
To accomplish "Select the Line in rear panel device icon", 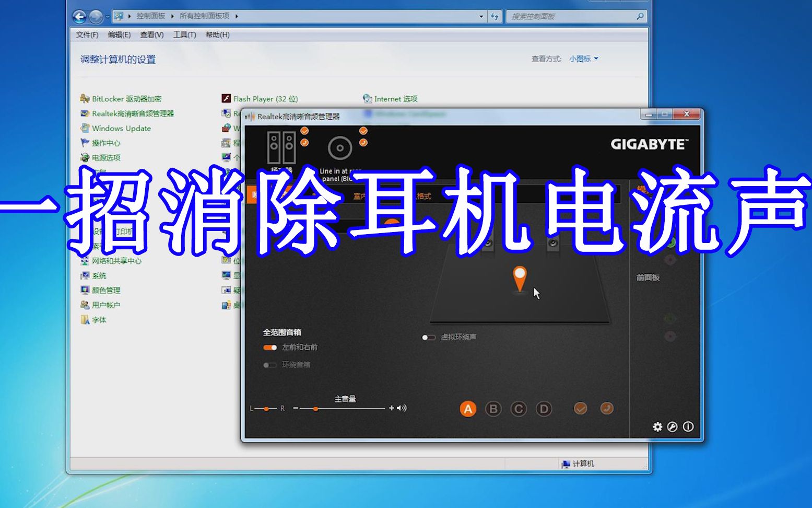I will tap(340, 148).
